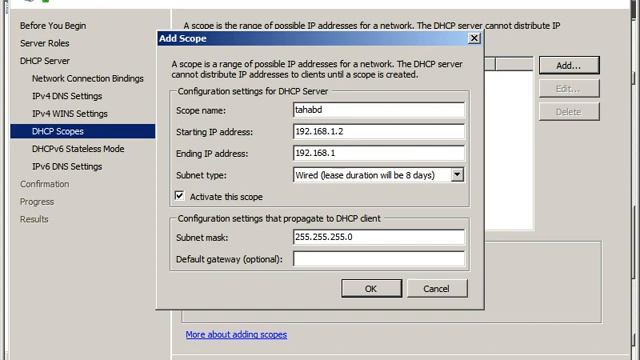Open DHCPv6 Stateless Mode step
This screenshot has width=640, height=360.
click(x=78, y=149)
